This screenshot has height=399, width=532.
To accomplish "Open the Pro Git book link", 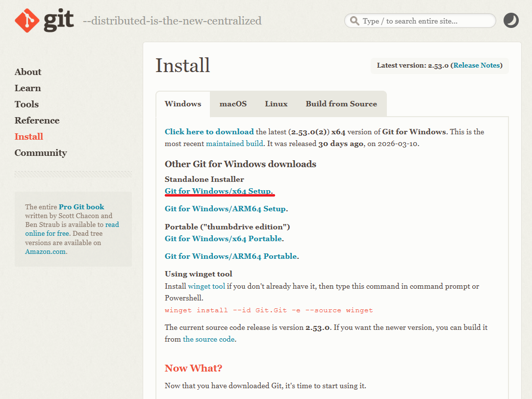I will pyautogui.click(x=81, y=207).
